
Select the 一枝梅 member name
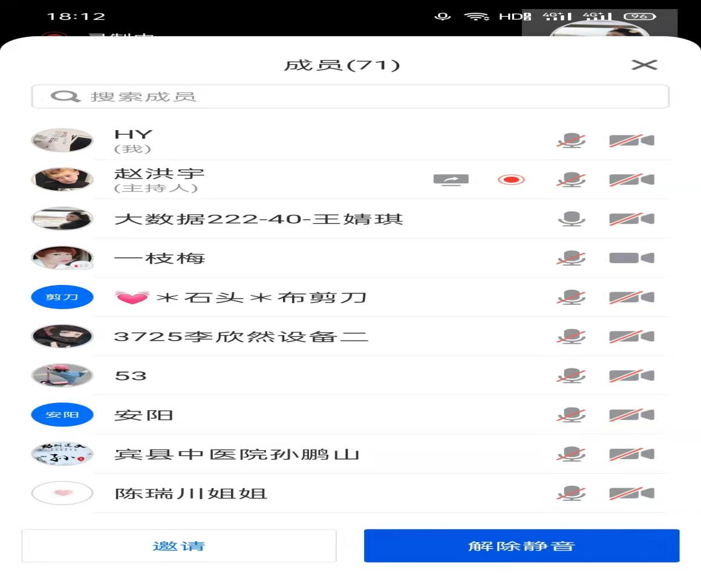(160, 258)
